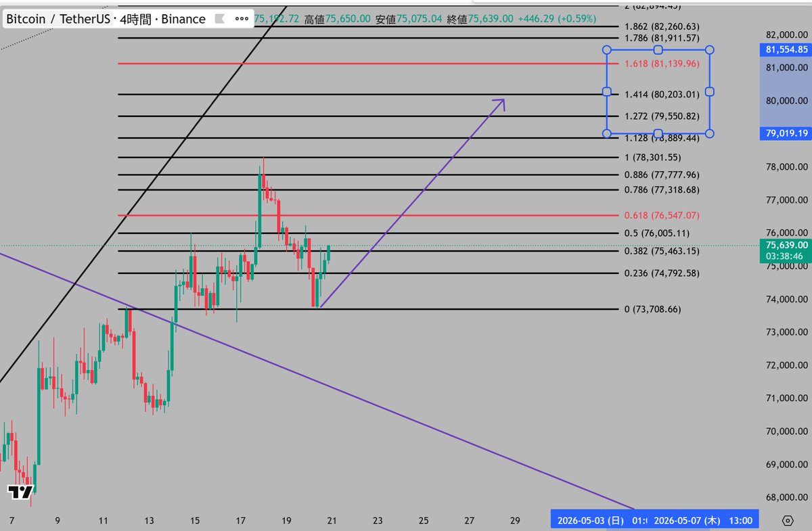The image size is (812, 531).
Task: Click 70,000.00 on the price scale
Action: 786,432
